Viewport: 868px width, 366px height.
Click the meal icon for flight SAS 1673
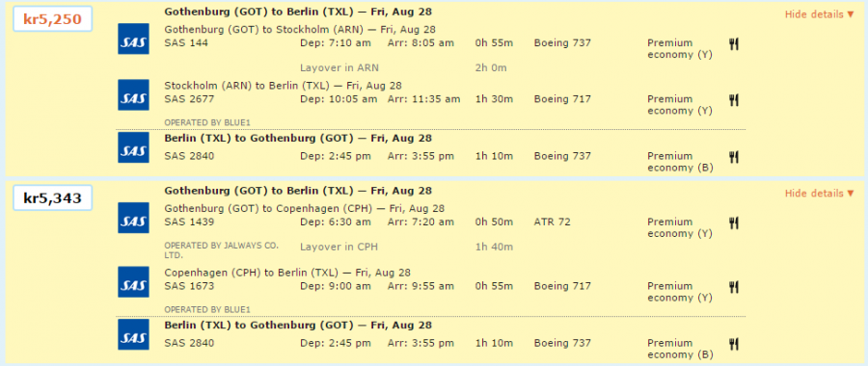coord(734,287)
